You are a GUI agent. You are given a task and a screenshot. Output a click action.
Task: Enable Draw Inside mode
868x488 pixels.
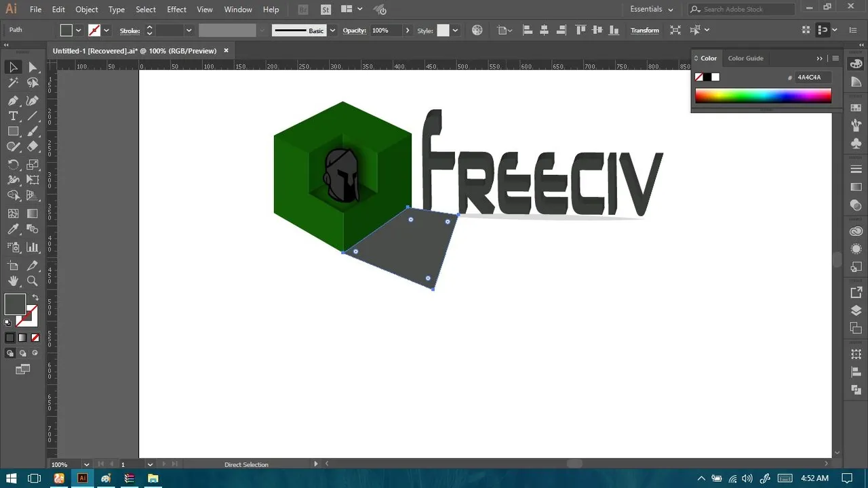pyautogui.click(x=35, y=353)
